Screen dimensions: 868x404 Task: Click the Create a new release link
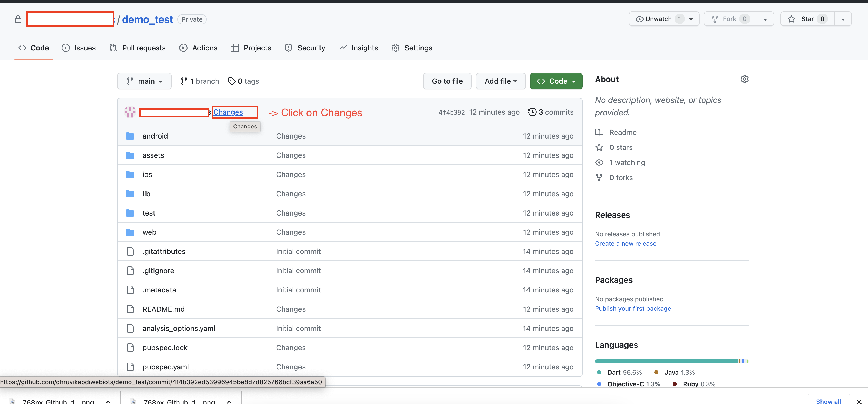[x=625, y=243]
